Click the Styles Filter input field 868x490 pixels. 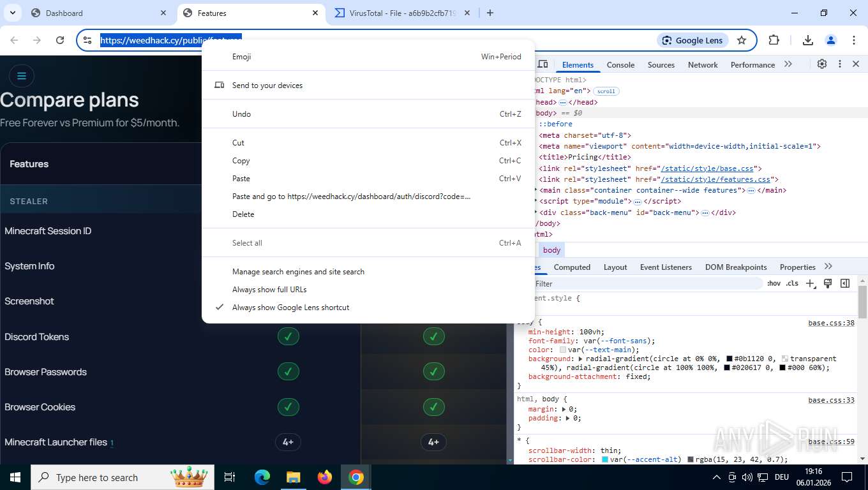point(648,283)
